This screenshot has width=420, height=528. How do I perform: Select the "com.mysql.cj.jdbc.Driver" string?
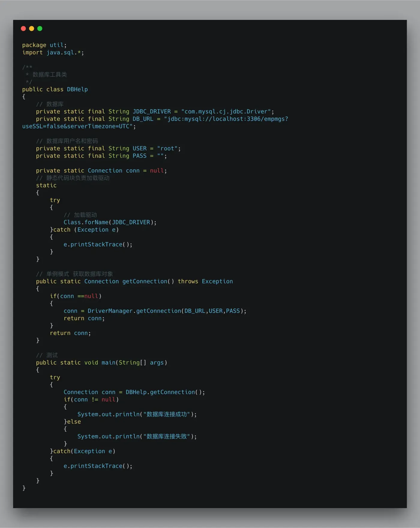click(226, 112)
